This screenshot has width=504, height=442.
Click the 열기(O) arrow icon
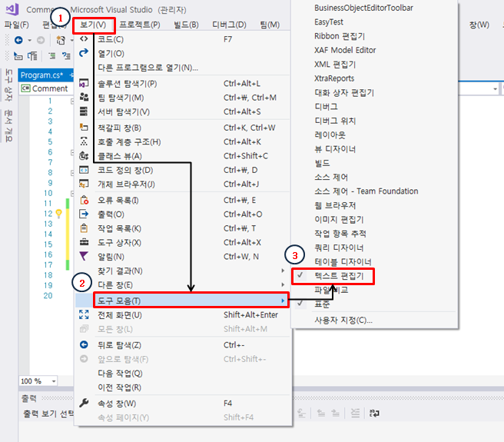(84, 52)
